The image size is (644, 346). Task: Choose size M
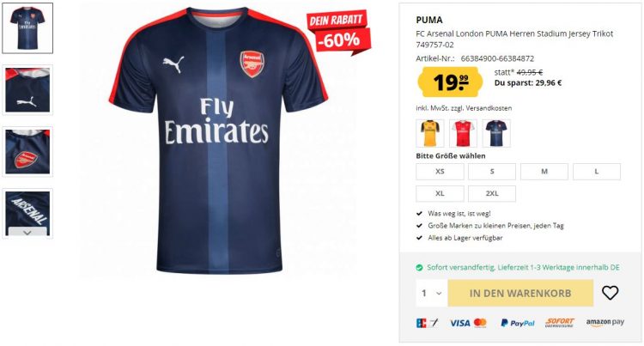(544, 172)
